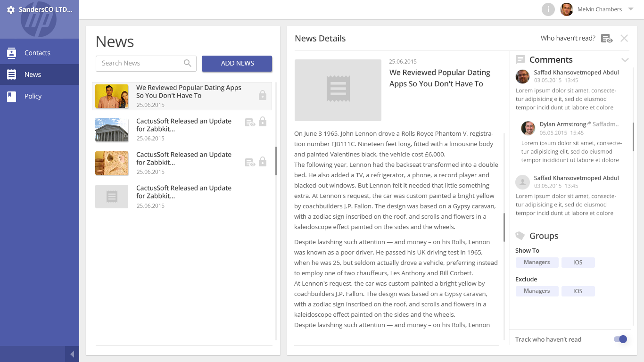Close the News Details panel

pos(624,38)
